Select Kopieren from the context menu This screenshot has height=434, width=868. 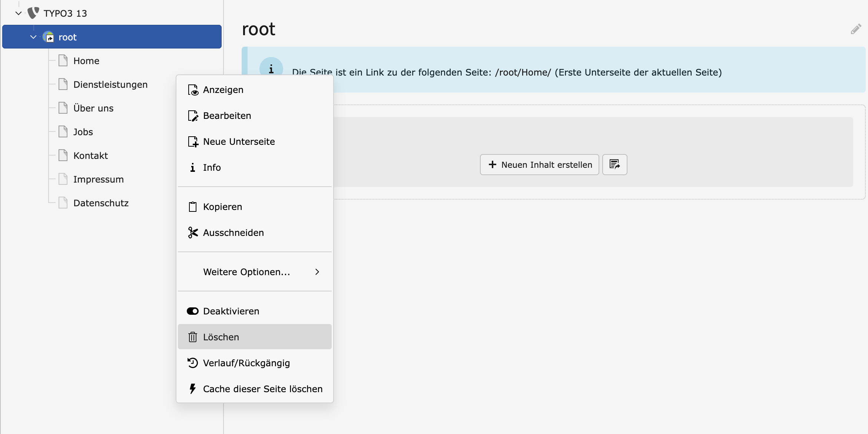tap(222, 207)
